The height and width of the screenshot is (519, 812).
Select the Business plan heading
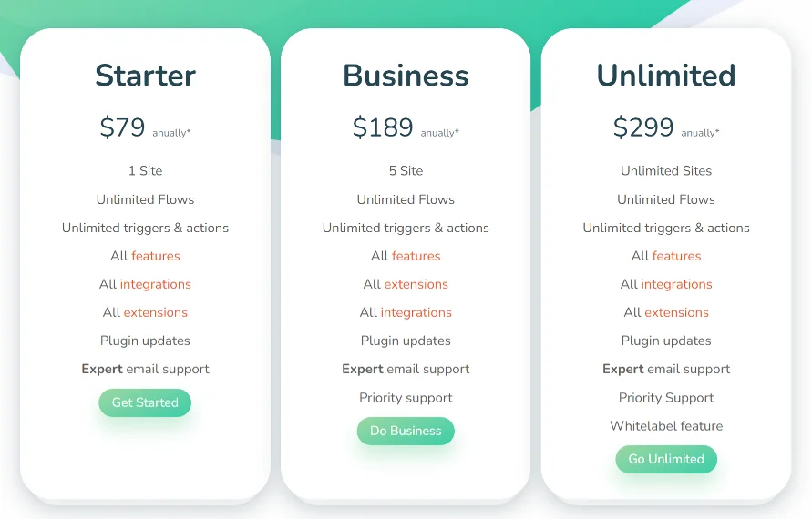[x=406, y=76]
